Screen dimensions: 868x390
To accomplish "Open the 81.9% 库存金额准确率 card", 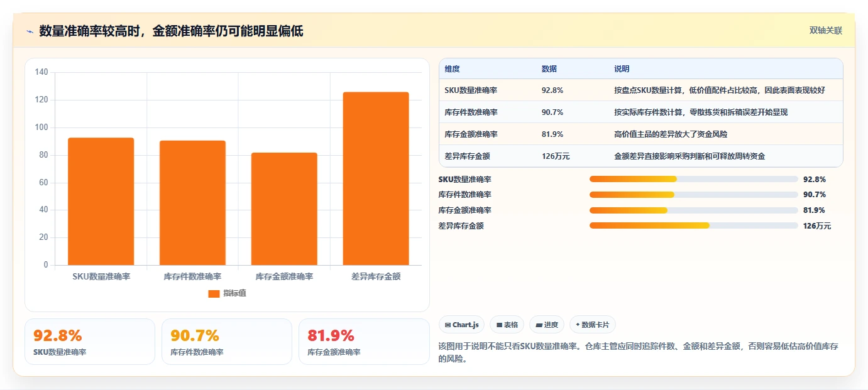I will (x=364, y=342).
